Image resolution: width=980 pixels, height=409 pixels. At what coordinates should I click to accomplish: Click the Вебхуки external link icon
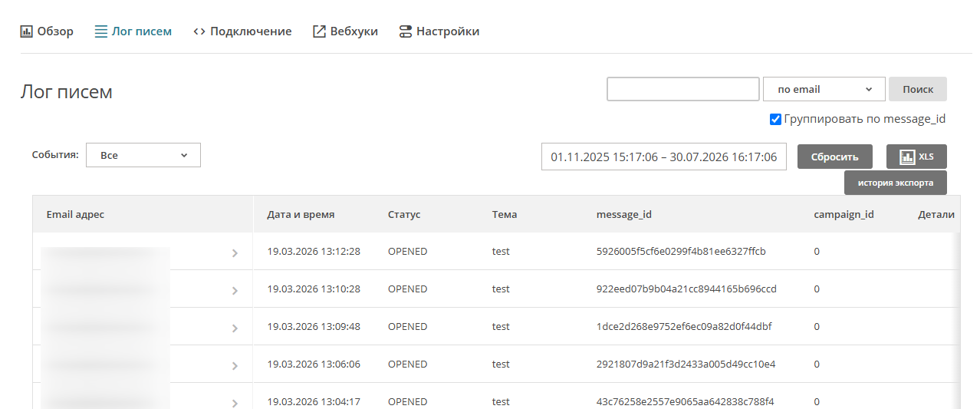[x=319, y=31]
